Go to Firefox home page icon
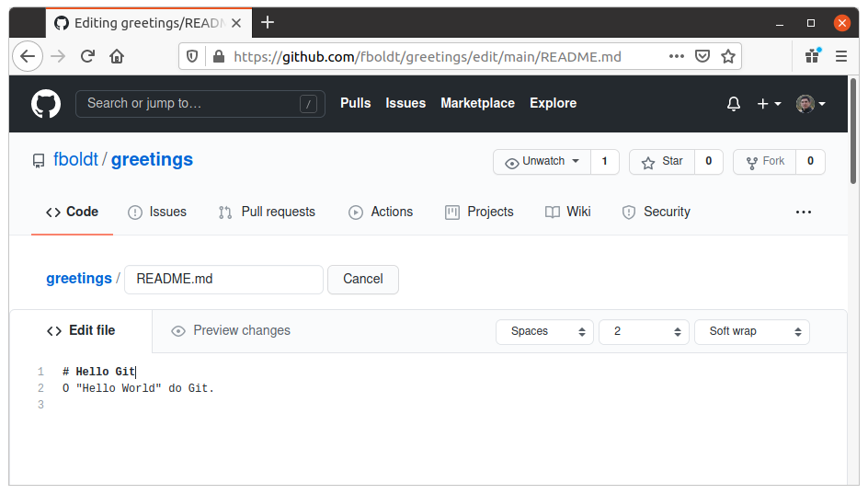Image resolution: width=868 pixels, height=494 pixels. point(117,56)
